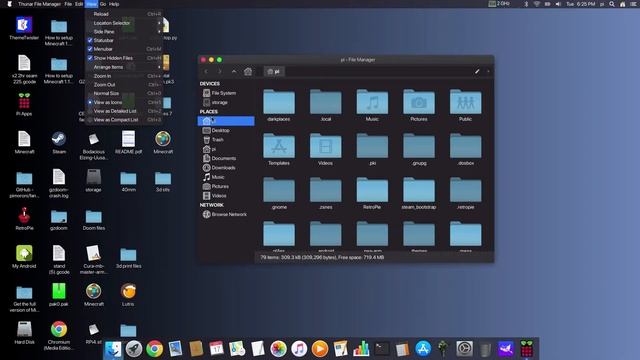
Task: Choose Normal Size from View menu
Action: tap(124, 93)
